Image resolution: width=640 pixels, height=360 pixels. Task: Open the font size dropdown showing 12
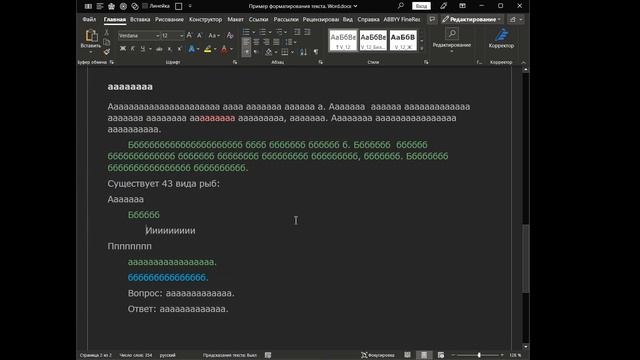tap(182, 36)
